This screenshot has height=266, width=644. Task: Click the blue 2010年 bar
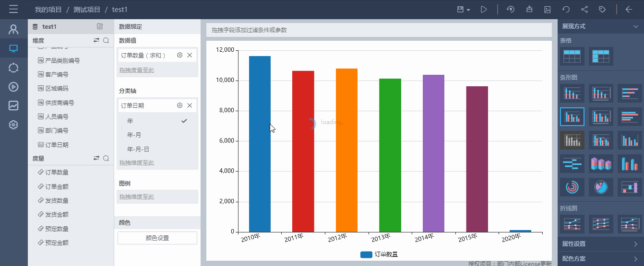[260, 144]
